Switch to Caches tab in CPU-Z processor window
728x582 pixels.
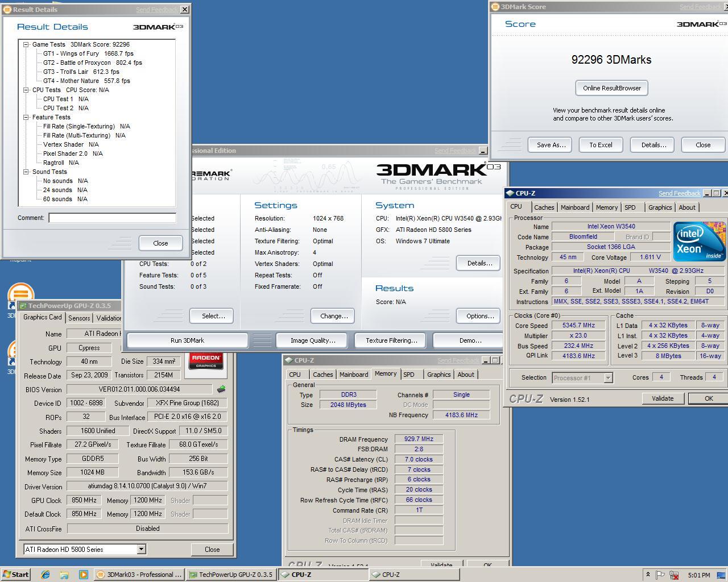[544, 207]
